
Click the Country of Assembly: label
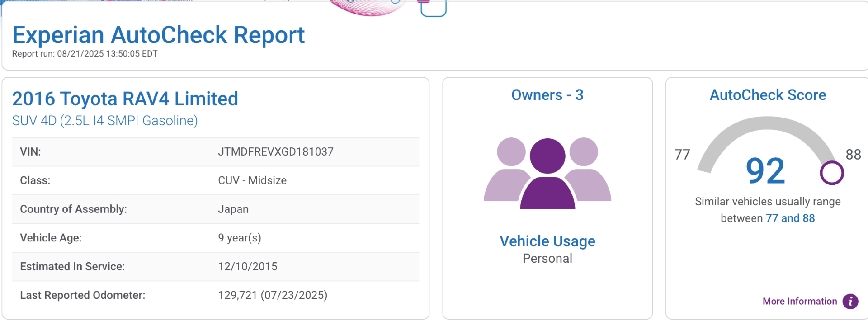(x=73, y=209)
